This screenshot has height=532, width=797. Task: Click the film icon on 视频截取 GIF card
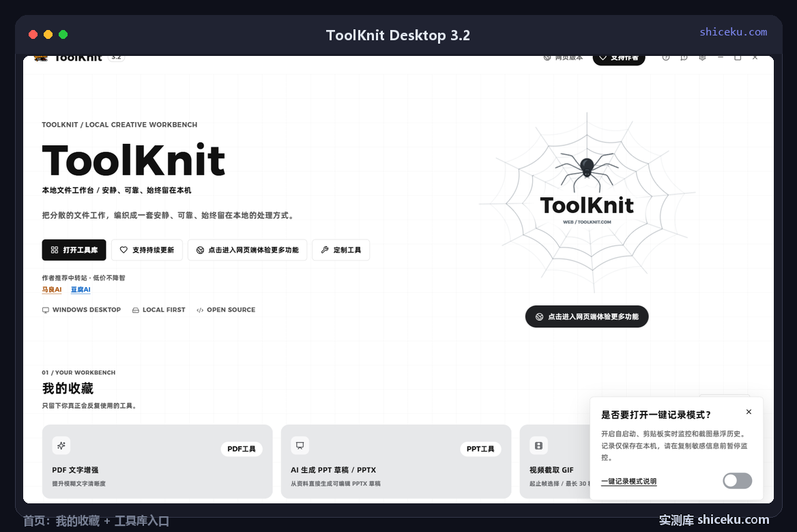coord(539,445)
